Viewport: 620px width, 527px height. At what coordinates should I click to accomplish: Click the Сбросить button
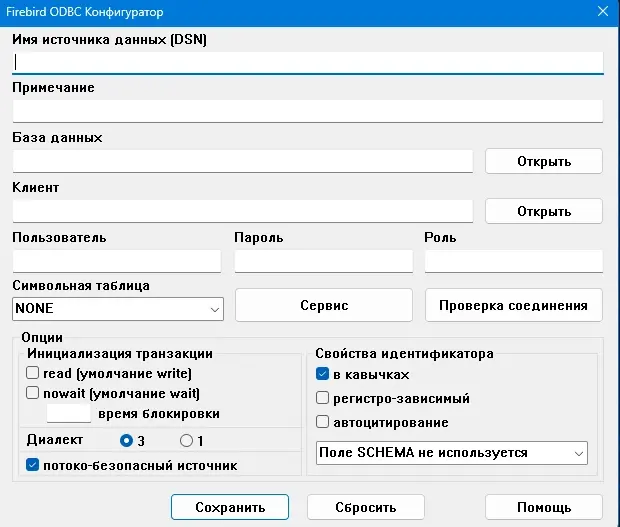(x=366, y=507)
